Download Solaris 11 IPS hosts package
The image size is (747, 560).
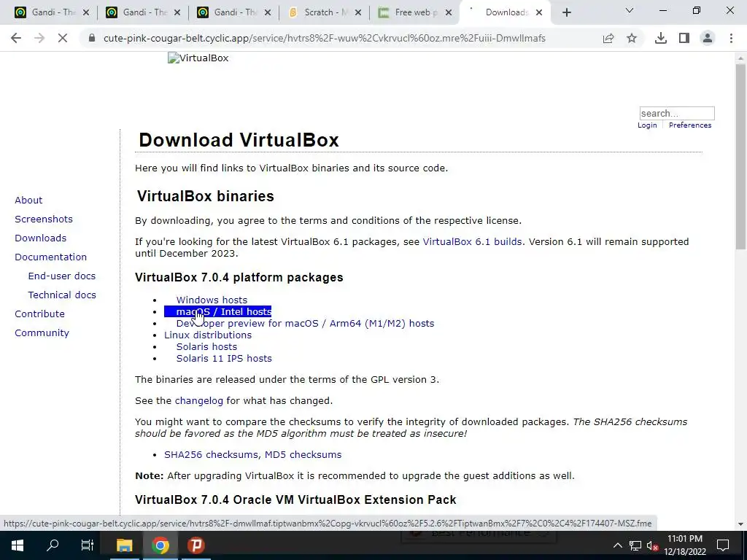tap(224, 359)
